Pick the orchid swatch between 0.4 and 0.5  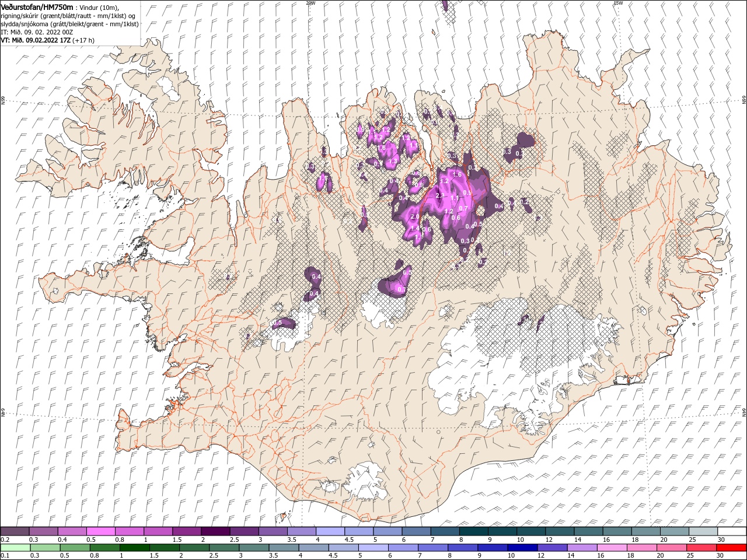[72, 531]
